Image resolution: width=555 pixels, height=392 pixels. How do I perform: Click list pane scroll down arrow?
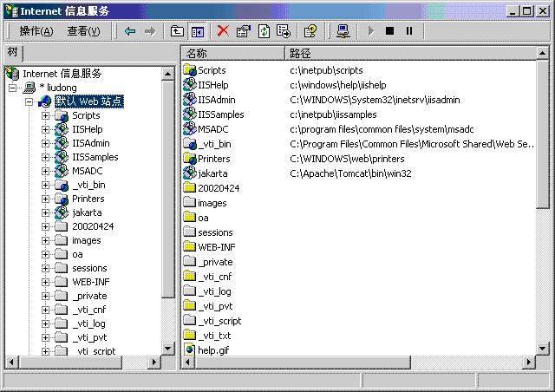(x=542, y=349)
